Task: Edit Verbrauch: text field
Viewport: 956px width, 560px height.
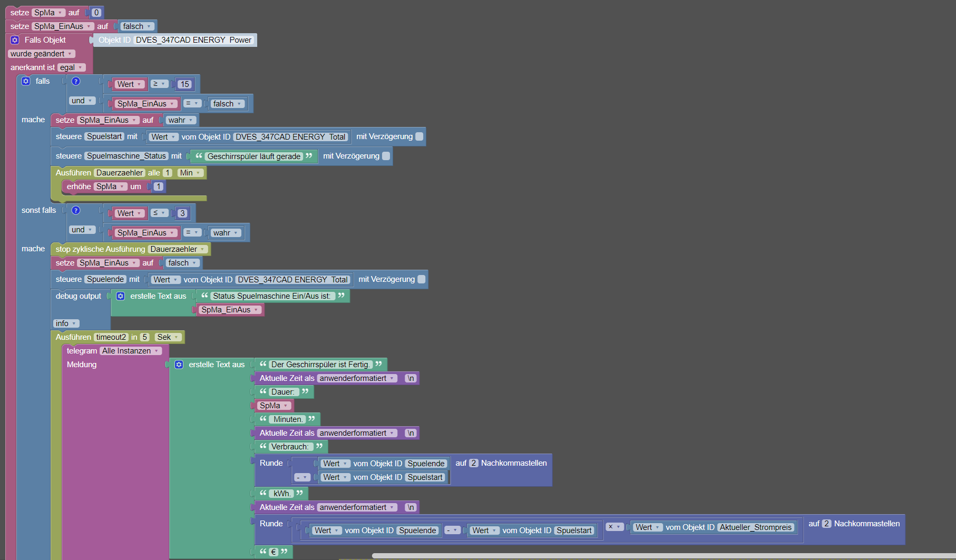Action: (x=290, y=447)
